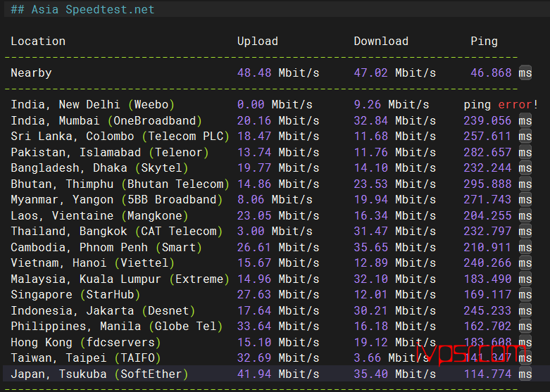Click Mumbai ping value 239.056

point(487,120)
